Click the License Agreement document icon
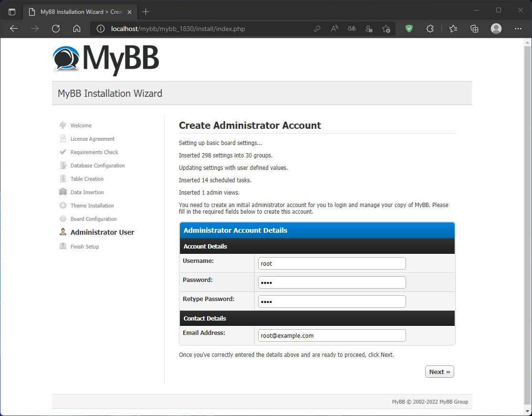Viewport: 532px width, 416px height. (63, 138)
